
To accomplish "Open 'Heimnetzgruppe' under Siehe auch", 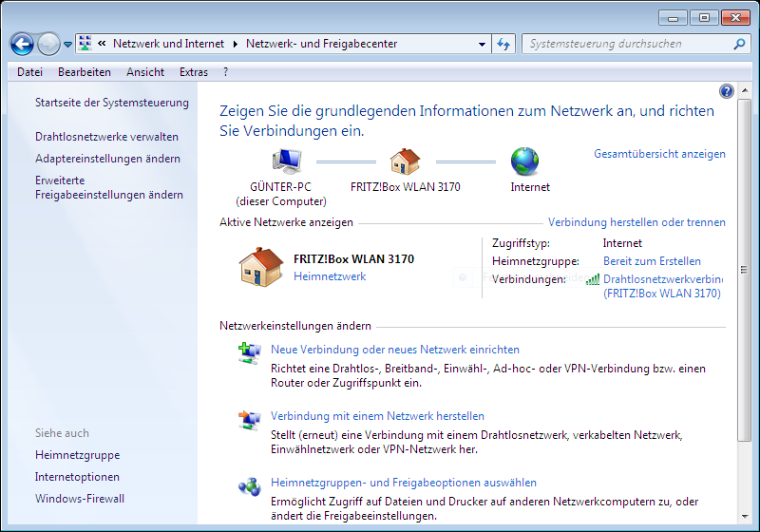I will pyautogui.click(x=78, y=455).
